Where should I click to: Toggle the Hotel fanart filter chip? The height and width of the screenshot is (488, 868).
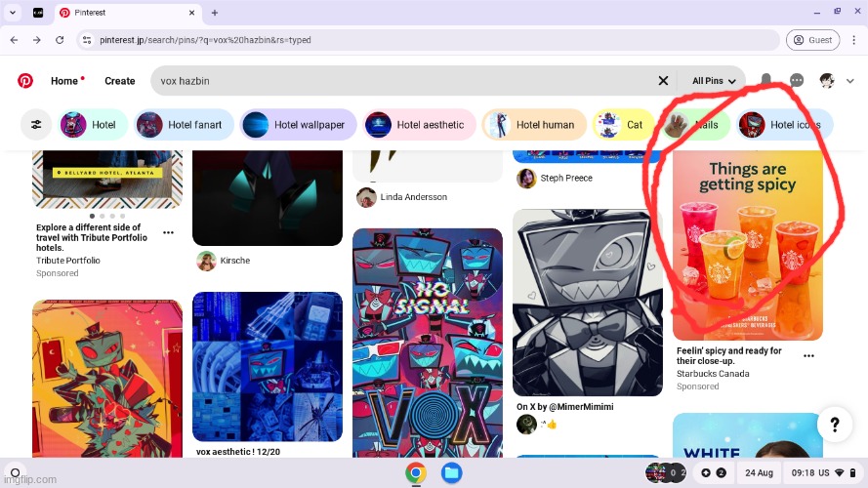coord(182,125)
